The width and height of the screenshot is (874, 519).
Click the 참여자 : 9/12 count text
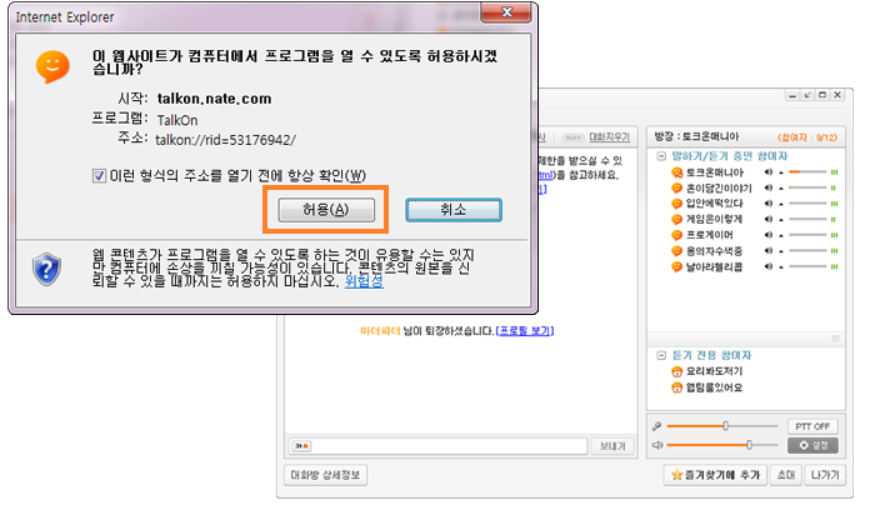click(x=807, y=138)
